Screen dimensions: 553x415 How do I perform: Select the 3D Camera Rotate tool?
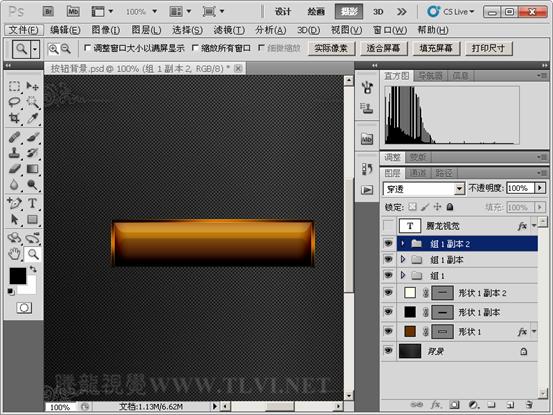click(32, 238)
